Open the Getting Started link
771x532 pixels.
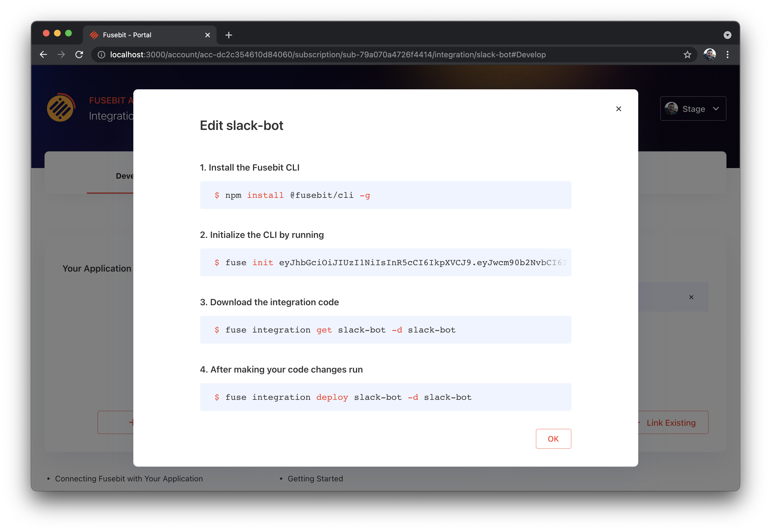[315, 479]
